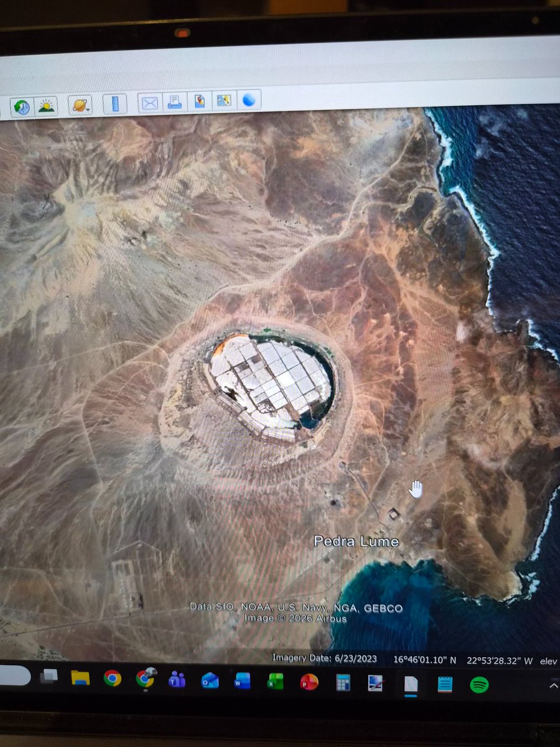Open PowerPoint from the taskbar
560x747 pixels.
pos(309,682)
